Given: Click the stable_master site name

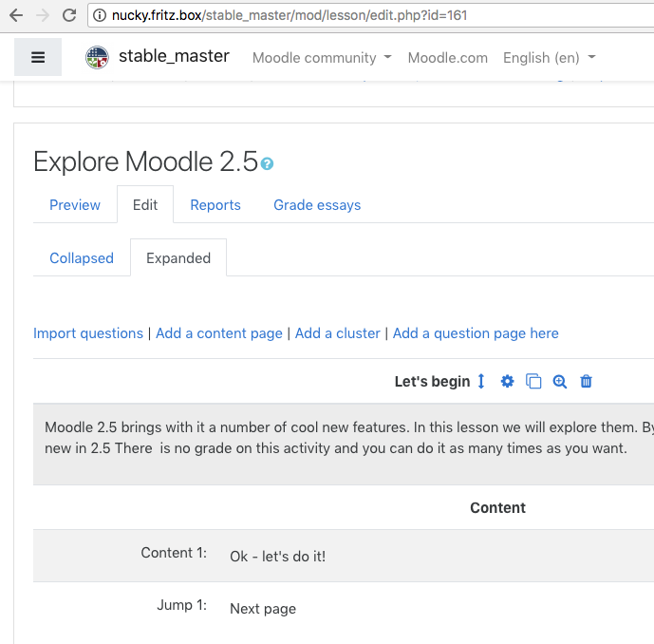Looking at the screenshot, I should click(174, 56).
